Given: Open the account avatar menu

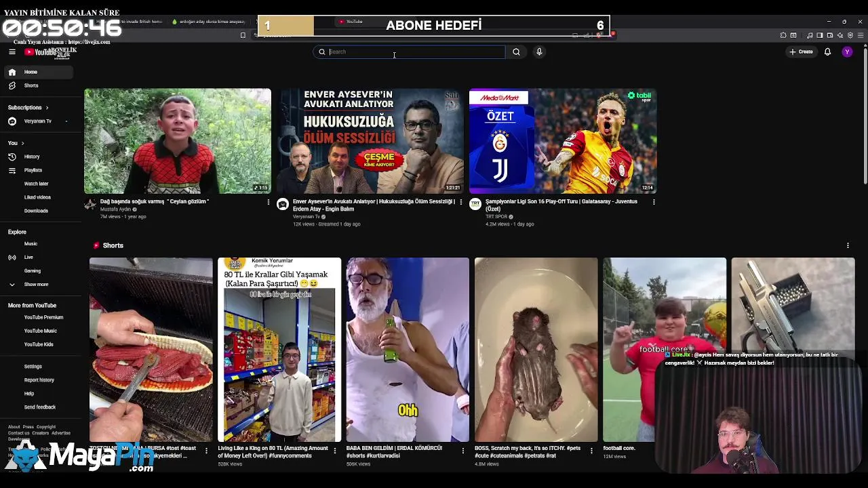Looking at the screenshot, I should click(x=847, y=52).
